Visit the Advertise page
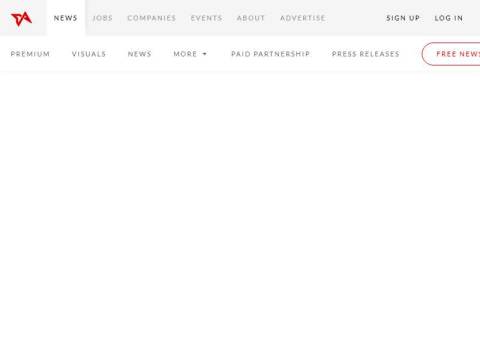480x360 pixels. tap(303, 18)
